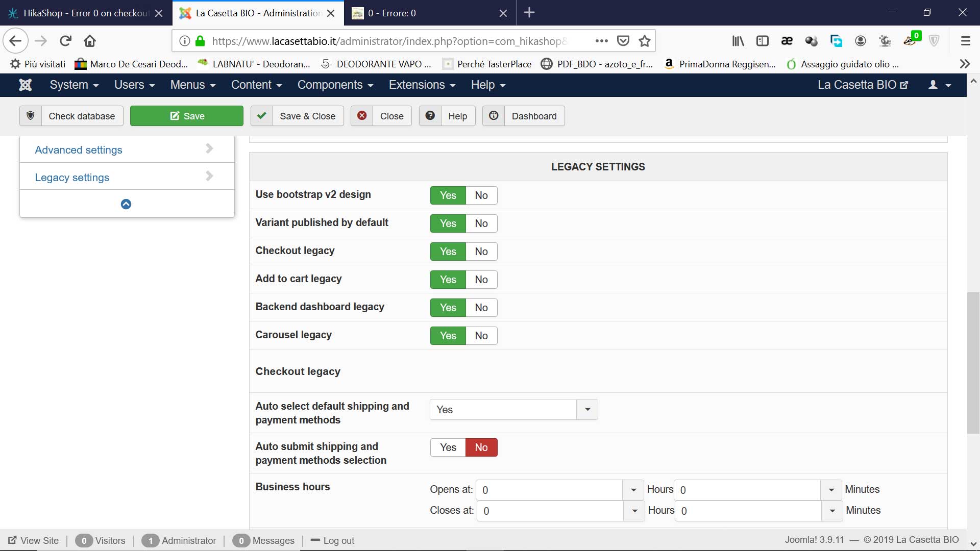Image resolution: width=980 pixels, height=551 pixels.
Task: Open the Components menu
Action: click(x=335, y=85)
